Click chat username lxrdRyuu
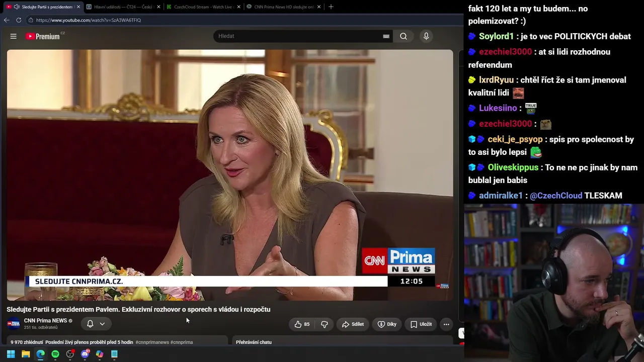 [497, 80]
